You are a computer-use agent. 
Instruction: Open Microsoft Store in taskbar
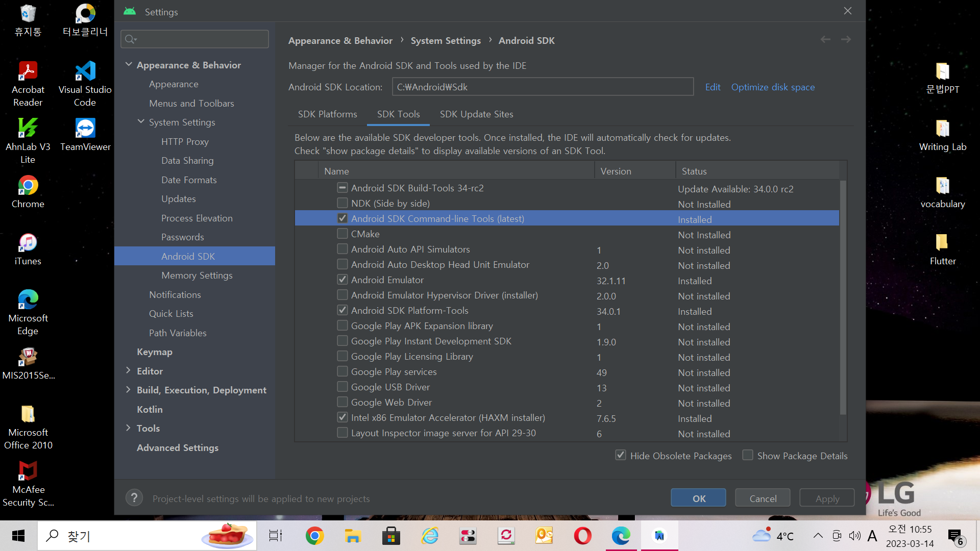pos(391,536)
